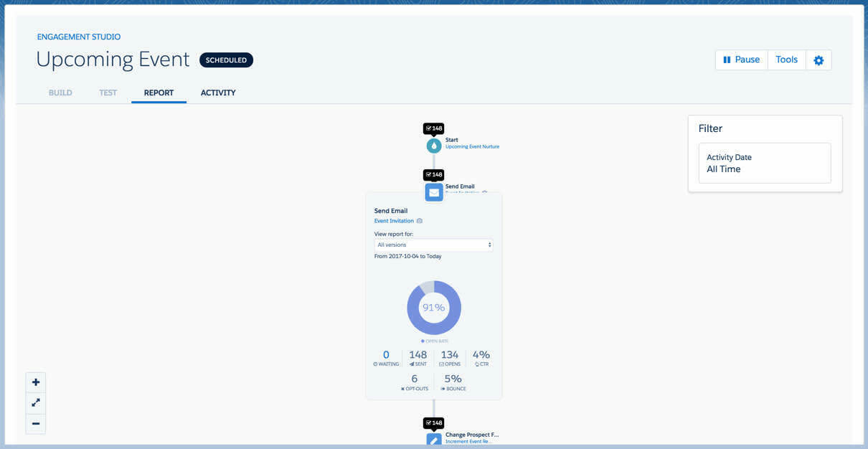Click the 148 badge above Change Prospect node

(x=433, y=422)
